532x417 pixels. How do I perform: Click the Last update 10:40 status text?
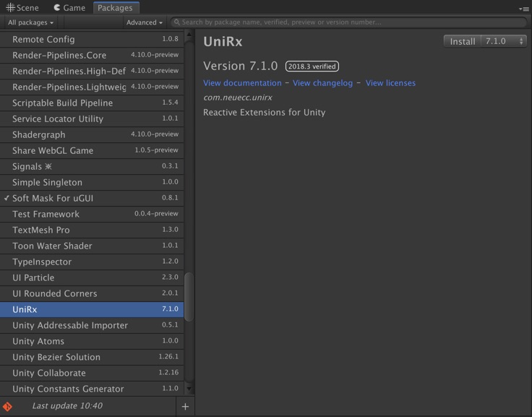(x=67, y=406)
